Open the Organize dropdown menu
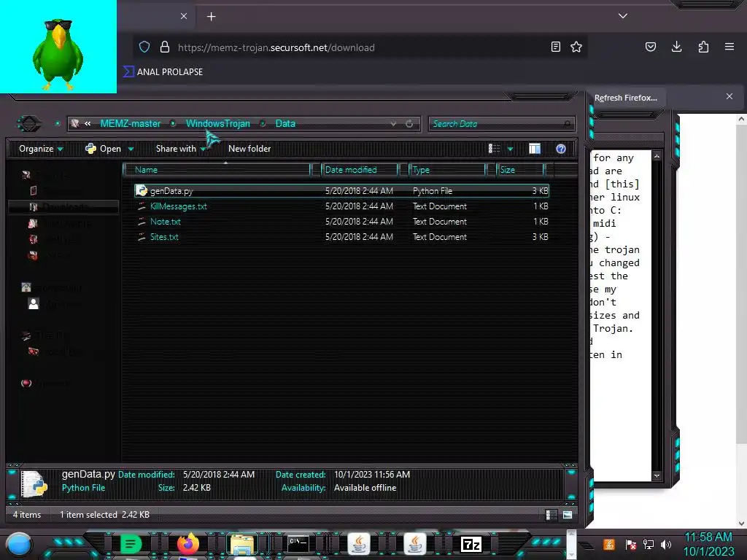The height and width of the screenshot is (560, 747). tap(41, 149)
